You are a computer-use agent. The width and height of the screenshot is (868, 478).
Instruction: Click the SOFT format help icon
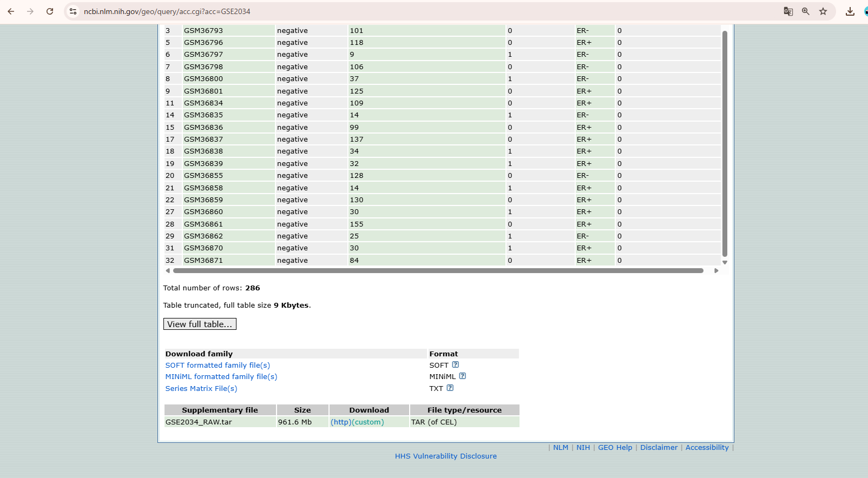455,365
